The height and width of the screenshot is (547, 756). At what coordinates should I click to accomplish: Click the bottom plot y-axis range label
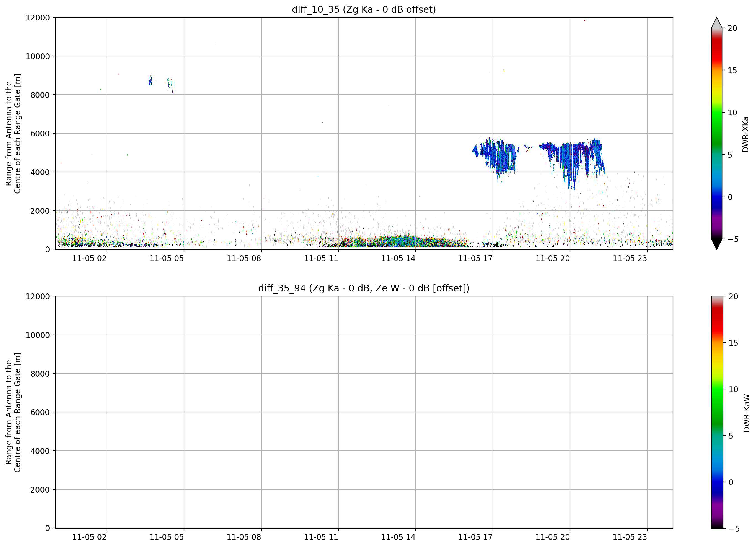(x=13, y=412)
